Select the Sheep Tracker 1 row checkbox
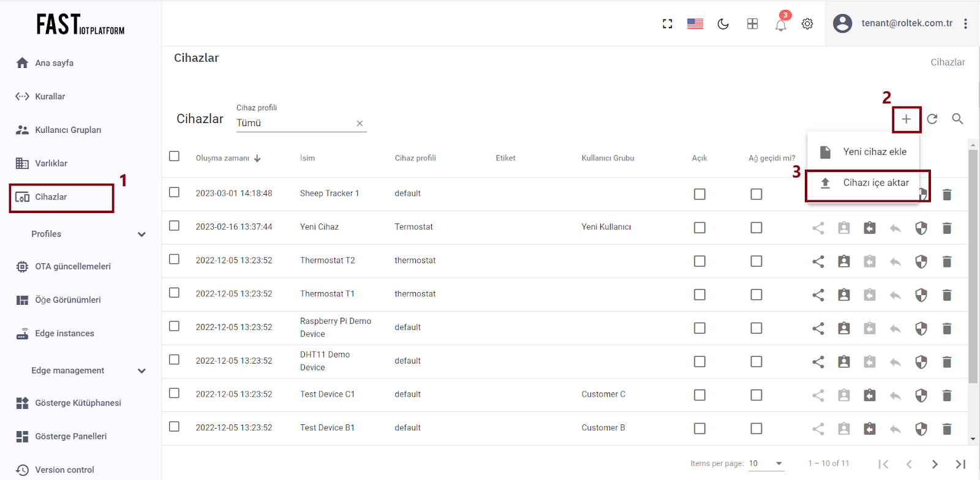Screen dimensions: 980x480 175,192
